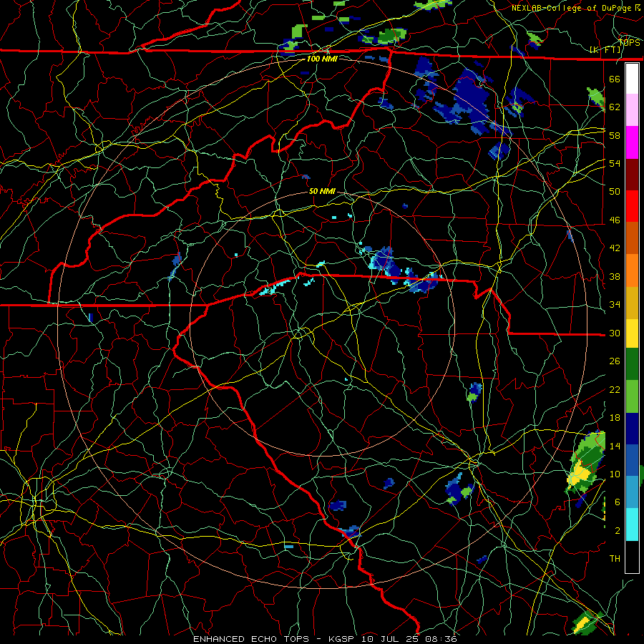The image size is (644, 644).
Task: Click the legend value '18'
Action: pyautogui.click(x=615, y=418)
